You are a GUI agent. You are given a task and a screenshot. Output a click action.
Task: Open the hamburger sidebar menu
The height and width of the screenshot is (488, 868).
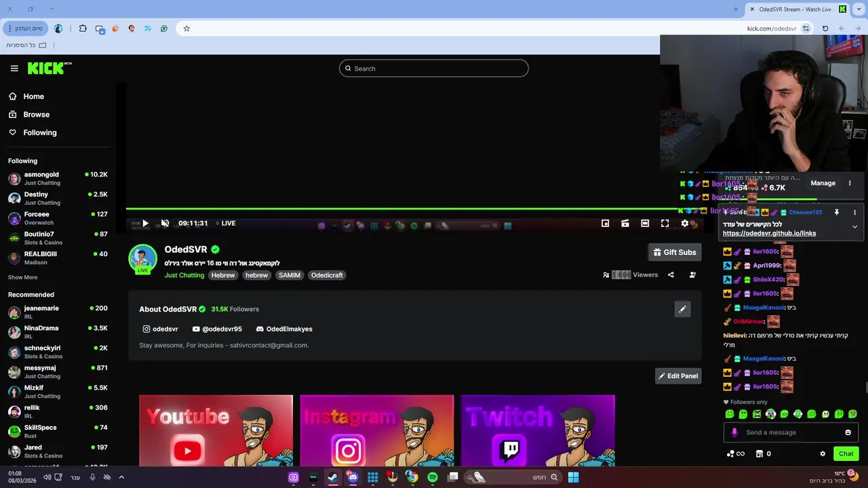[14, 68]
